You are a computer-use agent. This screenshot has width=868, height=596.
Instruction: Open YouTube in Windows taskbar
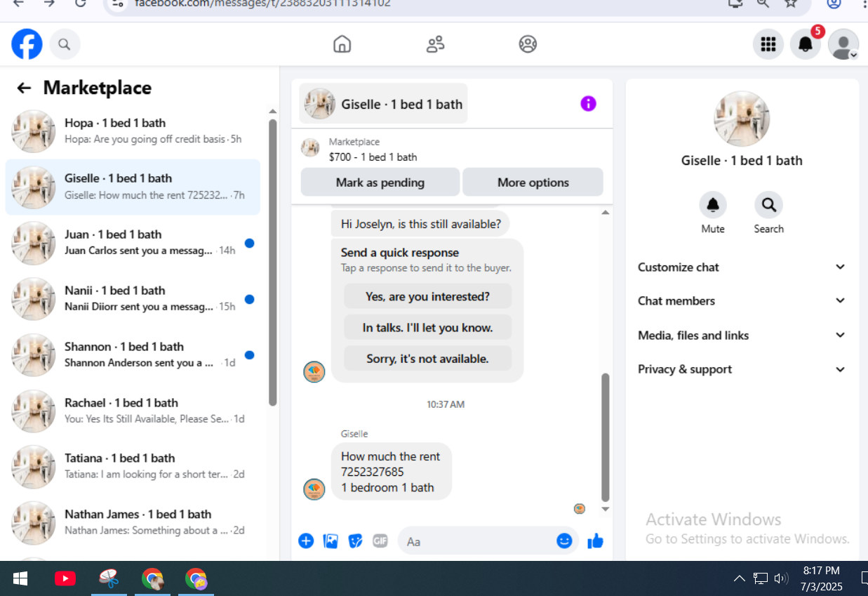click(65, 578)
